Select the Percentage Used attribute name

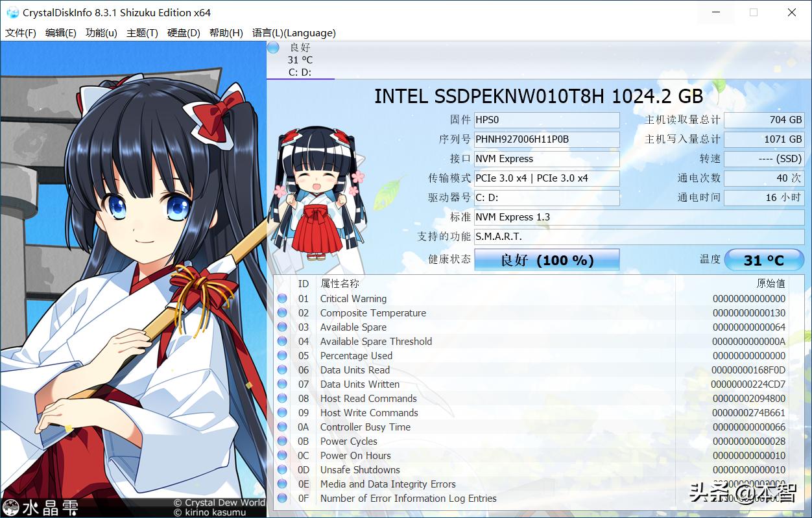pos(356,356)
